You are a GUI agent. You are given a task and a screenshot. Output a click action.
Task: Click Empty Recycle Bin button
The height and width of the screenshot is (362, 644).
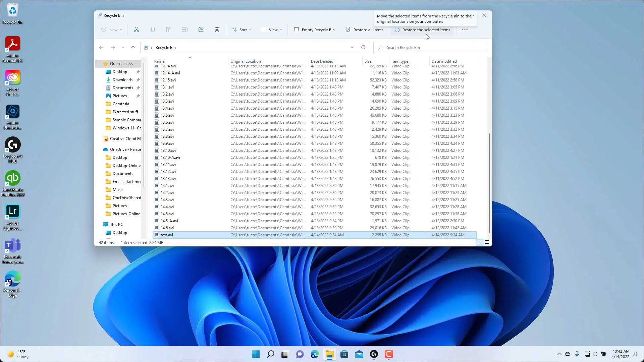point(314,29)
